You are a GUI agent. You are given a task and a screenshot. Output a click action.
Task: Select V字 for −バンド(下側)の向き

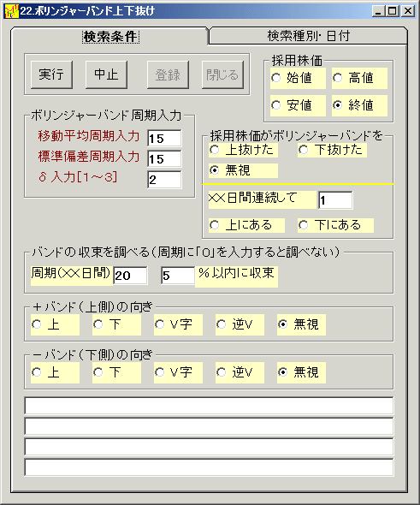[178, 372]
